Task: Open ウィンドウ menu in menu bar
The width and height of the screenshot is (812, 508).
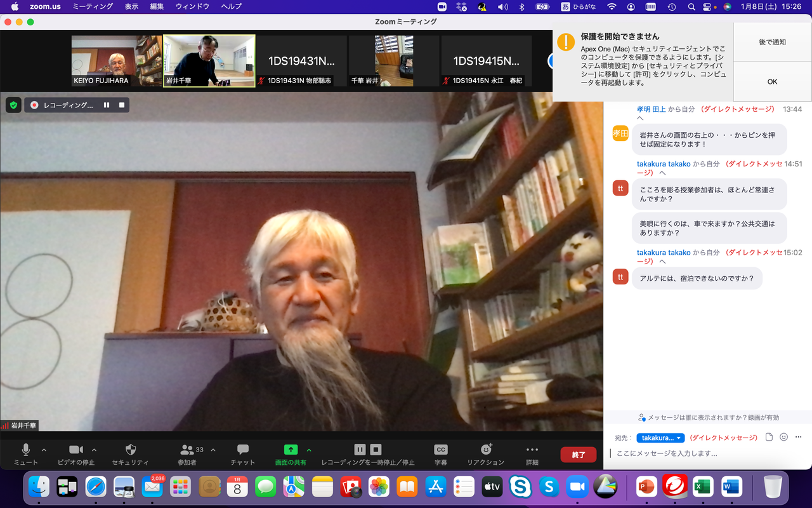Action: tap(192, 6)
